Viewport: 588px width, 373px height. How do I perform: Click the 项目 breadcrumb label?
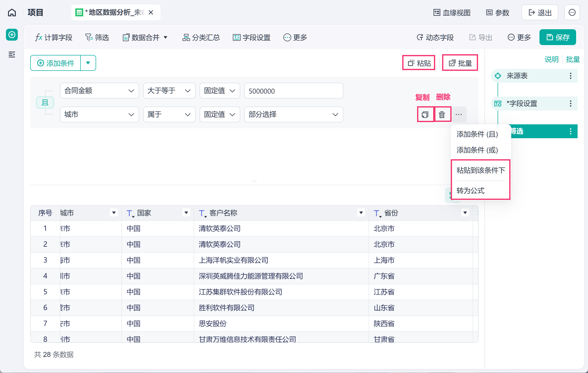[35, 12]
